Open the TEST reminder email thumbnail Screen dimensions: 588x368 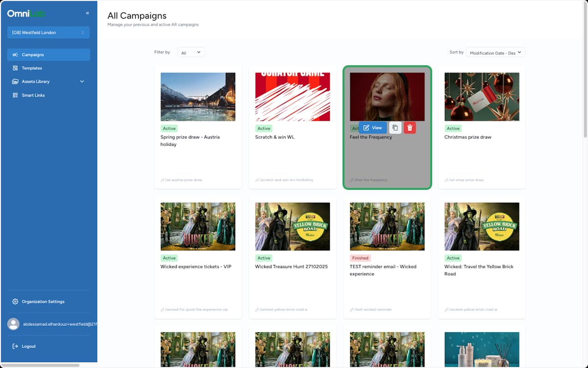387,226
